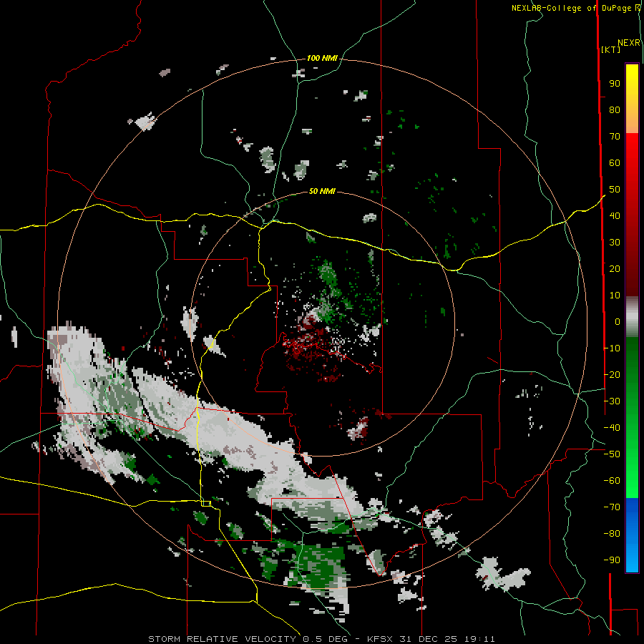644x644 pixels.
Task: Click the positive "10" scale label
Action: [x=615, y=296]
